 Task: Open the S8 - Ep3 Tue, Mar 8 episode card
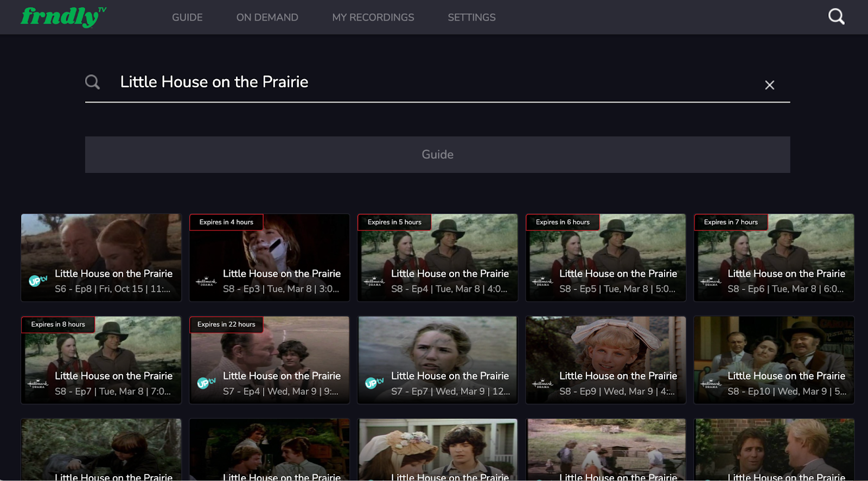point(269,258)
